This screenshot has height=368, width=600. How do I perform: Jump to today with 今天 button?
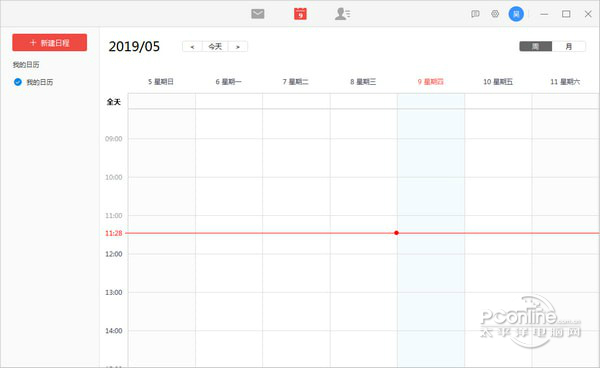pyautogui.click(x=215, y=47)
